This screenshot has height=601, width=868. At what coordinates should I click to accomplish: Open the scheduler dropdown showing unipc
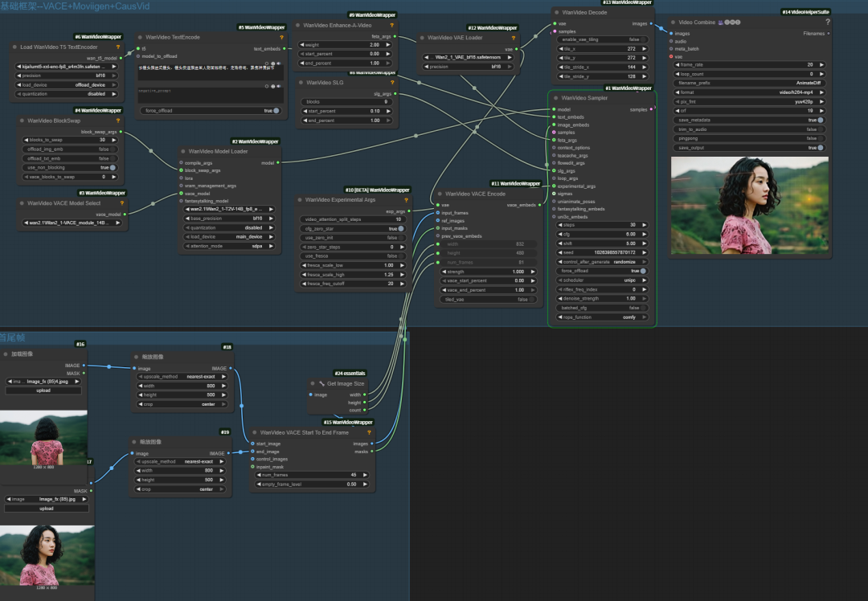pos(602,280)
